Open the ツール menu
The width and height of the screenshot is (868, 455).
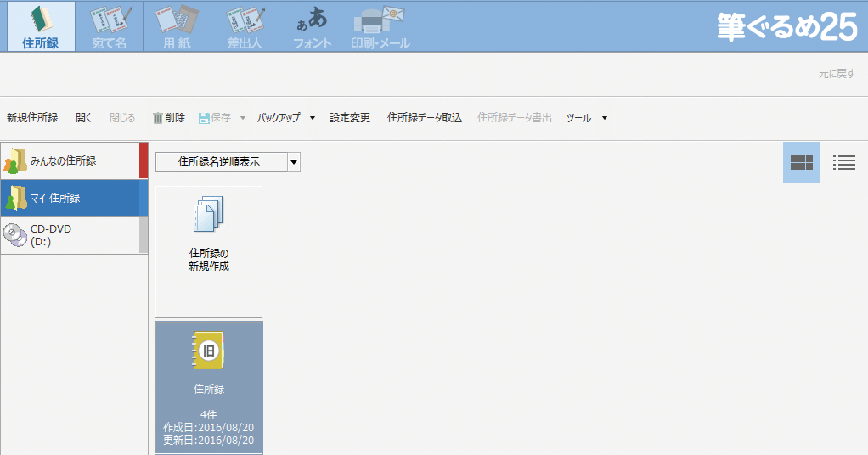coord(578,117)
